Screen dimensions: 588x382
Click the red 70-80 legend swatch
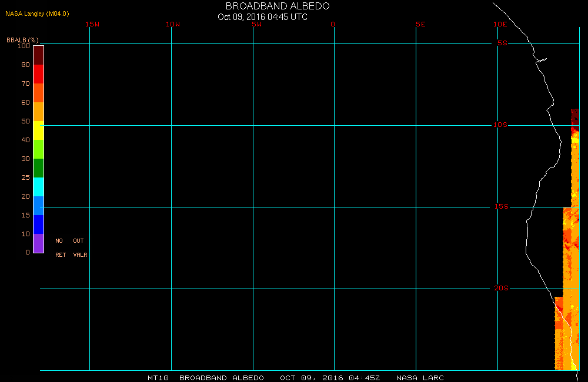tap(39, 74)
